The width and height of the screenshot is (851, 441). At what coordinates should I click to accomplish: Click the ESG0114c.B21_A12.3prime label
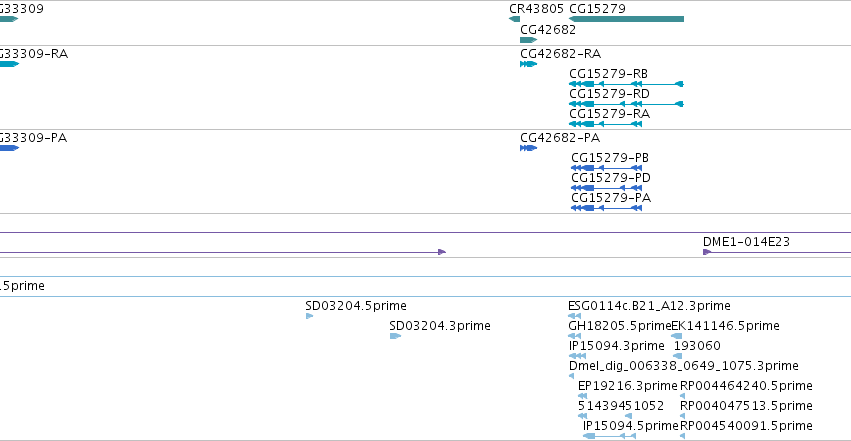pos(649,306)
